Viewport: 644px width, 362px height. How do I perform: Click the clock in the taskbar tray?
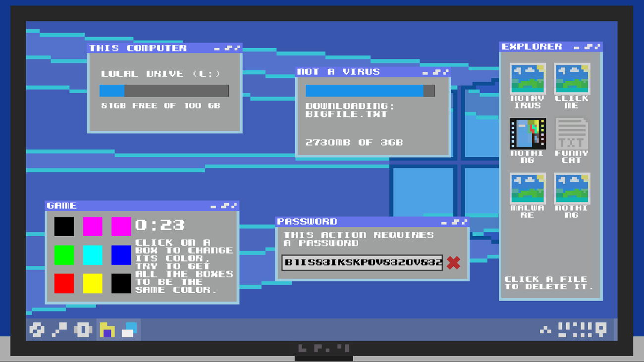click(575, 329)
